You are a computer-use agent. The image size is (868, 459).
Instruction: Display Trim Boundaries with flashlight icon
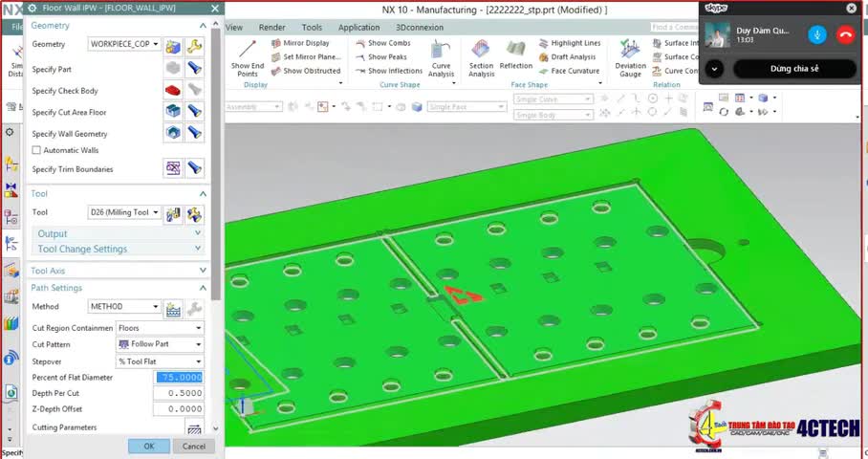coord(194,168)
